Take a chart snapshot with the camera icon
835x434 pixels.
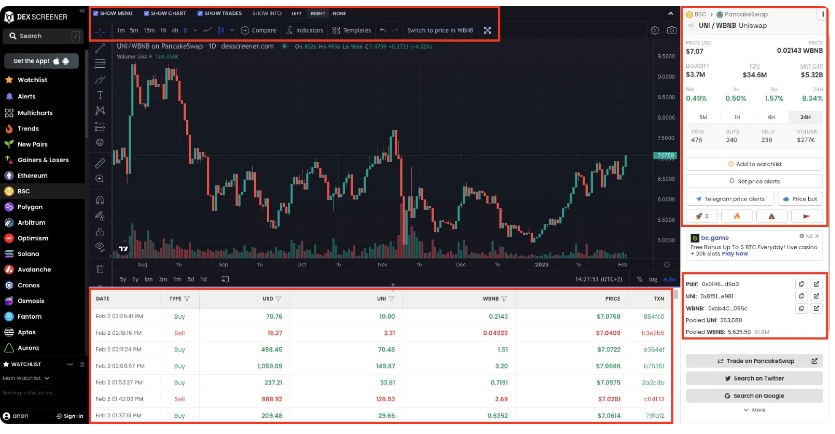point(672,30)
